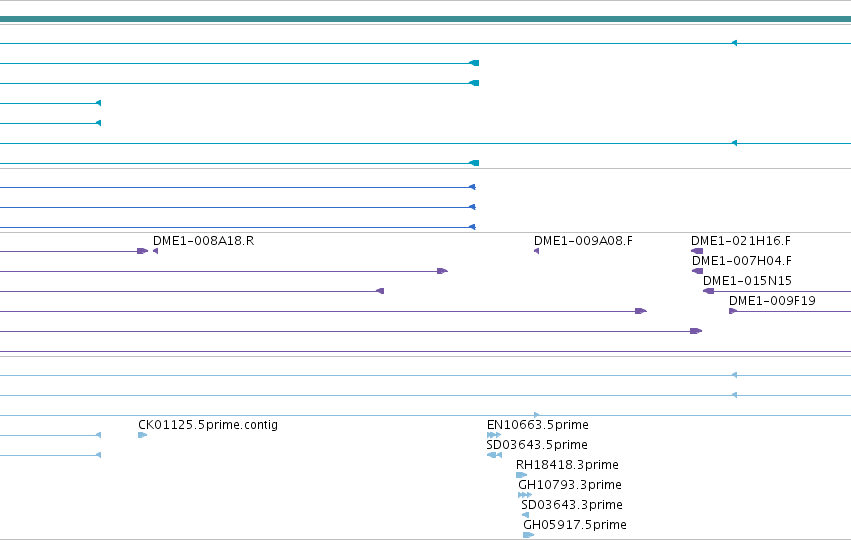This screenshot has width=851, height=540.
Task: Select the SD03643.5prime label
Action: coord(537,444)
